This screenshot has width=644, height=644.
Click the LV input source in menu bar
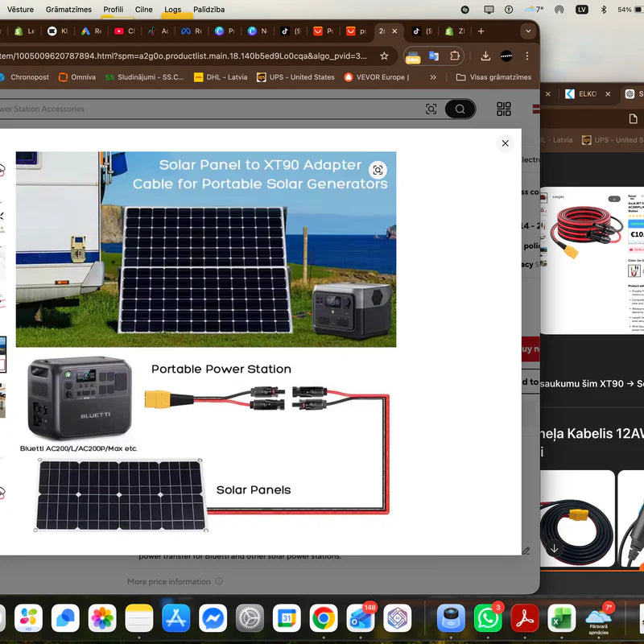(581, 10)
